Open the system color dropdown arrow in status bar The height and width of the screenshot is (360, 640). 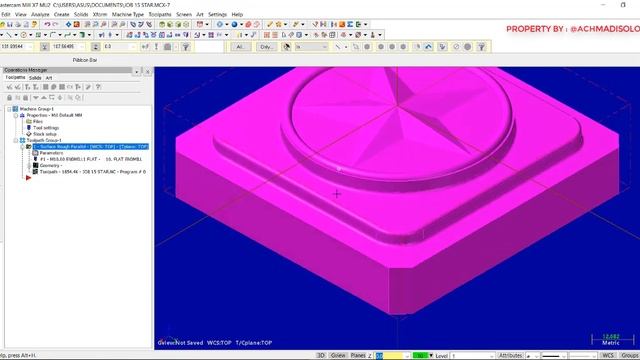[431, 356]
